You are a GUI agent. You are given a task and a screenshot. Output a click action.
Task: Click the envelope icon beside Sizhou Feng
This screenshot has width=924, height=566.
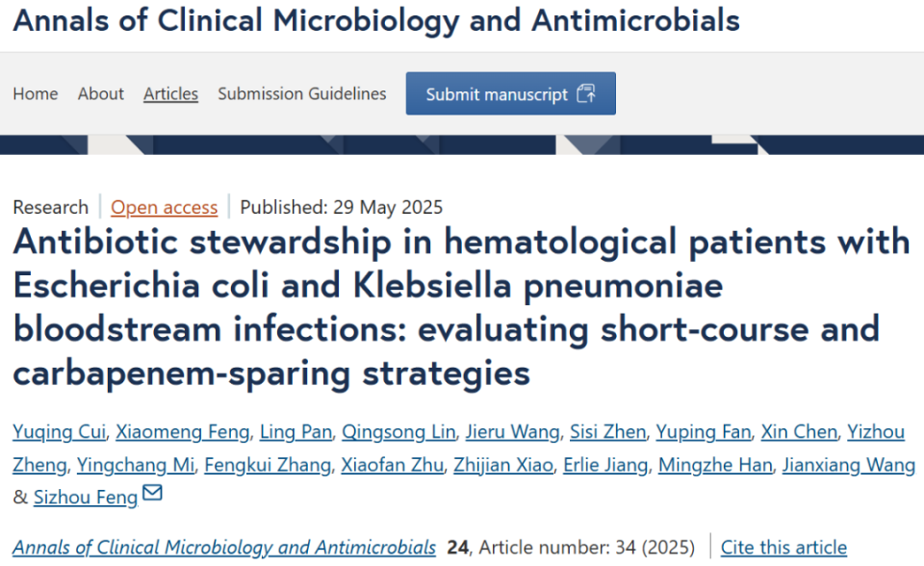[x=152, y=495]
